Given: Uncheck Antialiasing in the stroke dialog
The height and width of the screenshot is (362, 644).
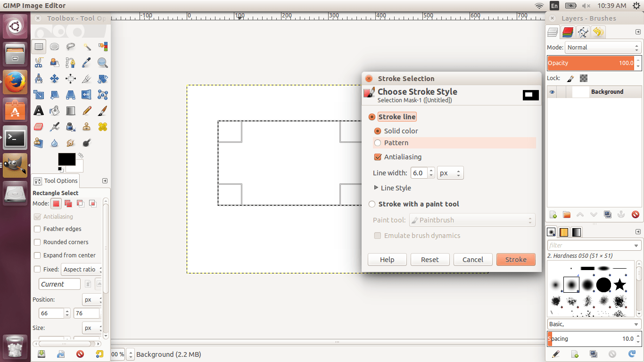Looking at the screenshot, I should [x=378, y=157].
